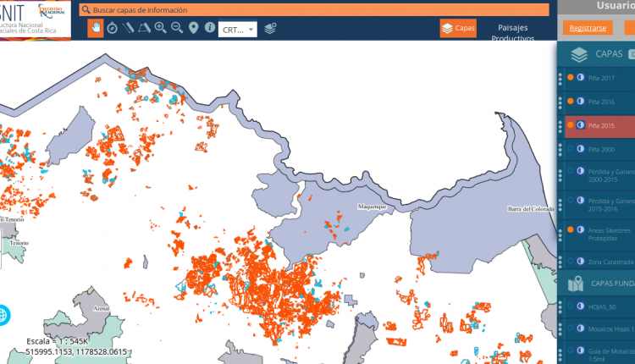Toggle Areas Silvestres Protegidas layer visibility
Image resolution: width=635 pixels, height=364 pixels.
click(571, 229)
